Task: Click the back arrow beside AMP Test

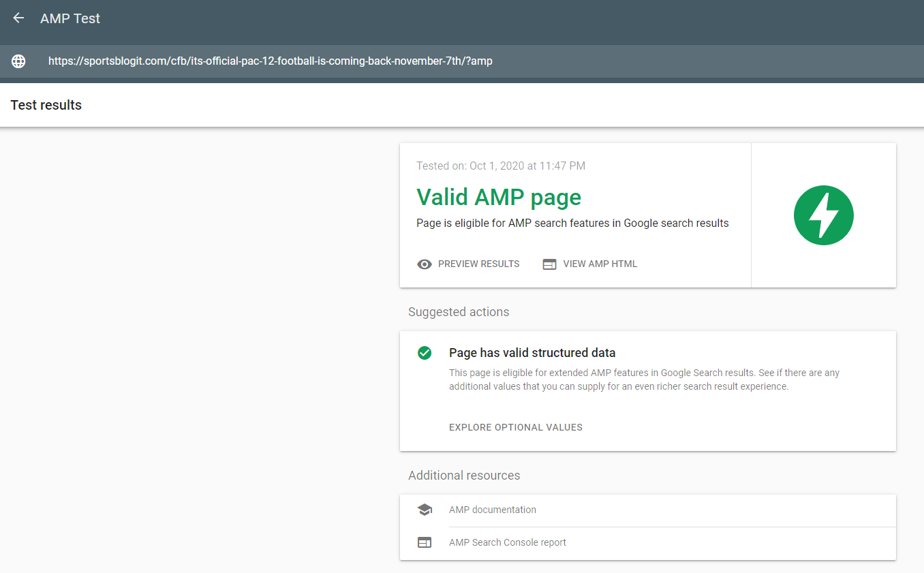Action: tap(18, 18)
